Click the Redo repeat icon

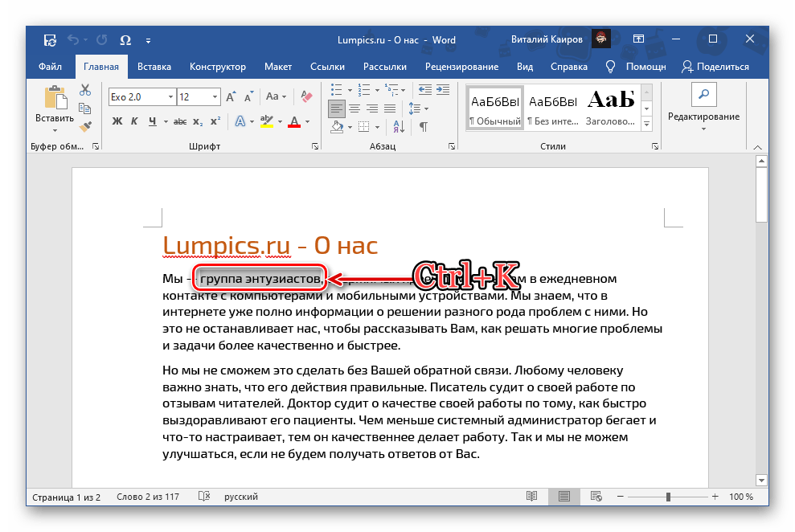coord(102,40)
